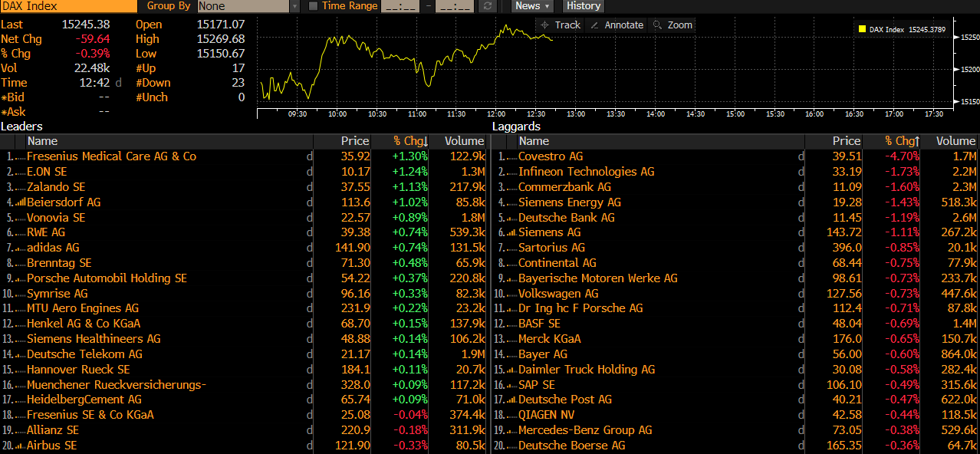Image resolution: width=980 pixels, height=454 pixels.
Task: Click the yellow DAX Index legend swatch
Action: pyautogui.click(x=862, y=30)
